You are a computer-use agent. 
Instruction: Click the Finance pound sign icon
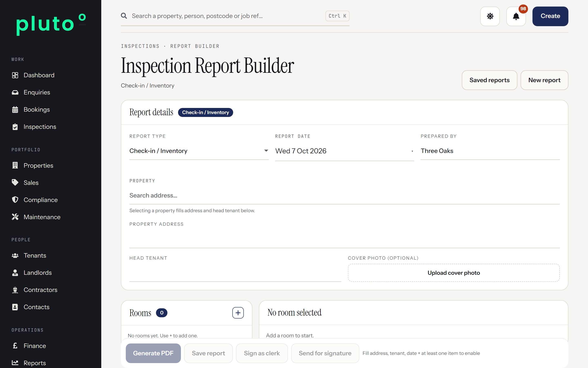coord(15,346)
